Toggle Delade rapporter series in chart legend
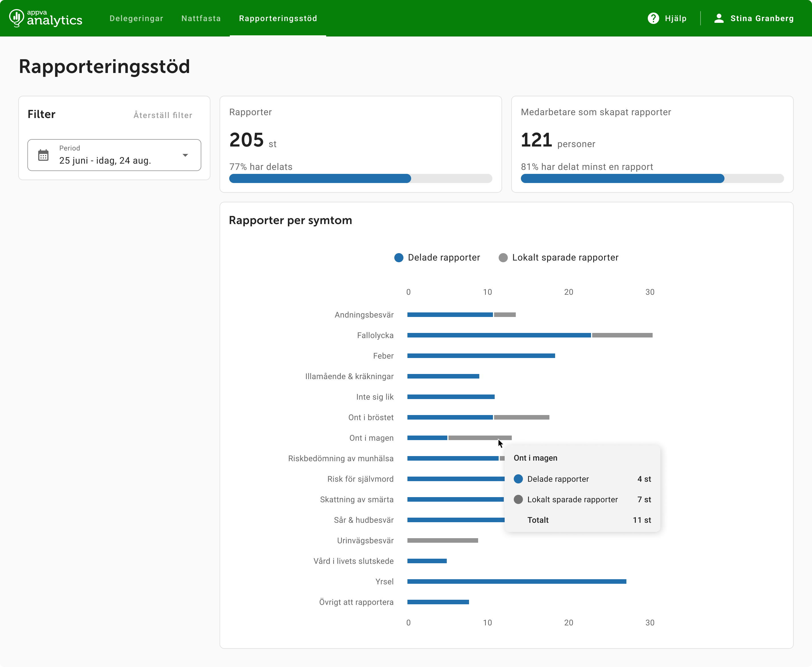The height and width of the screenshot is (667, 812). coord(437,257)
